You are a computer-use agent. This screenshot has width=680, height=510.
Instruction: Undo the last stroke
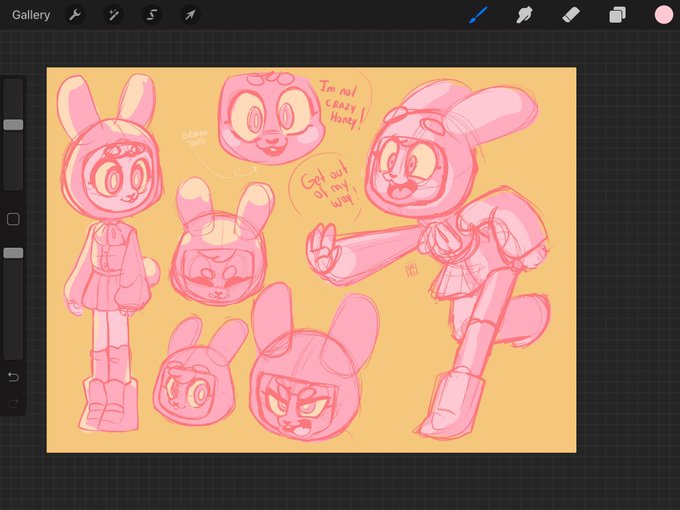point(13,377)
